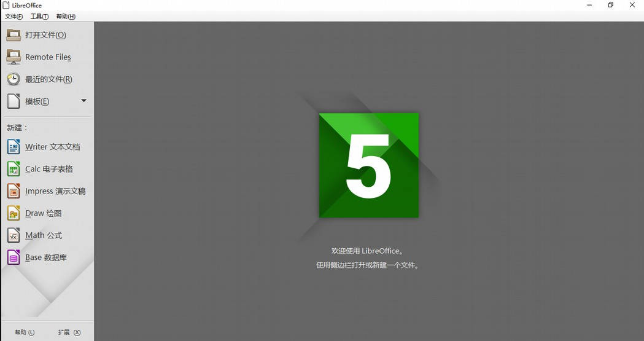Click the Writer document icon
644x341 pixels.
(14, 147)
